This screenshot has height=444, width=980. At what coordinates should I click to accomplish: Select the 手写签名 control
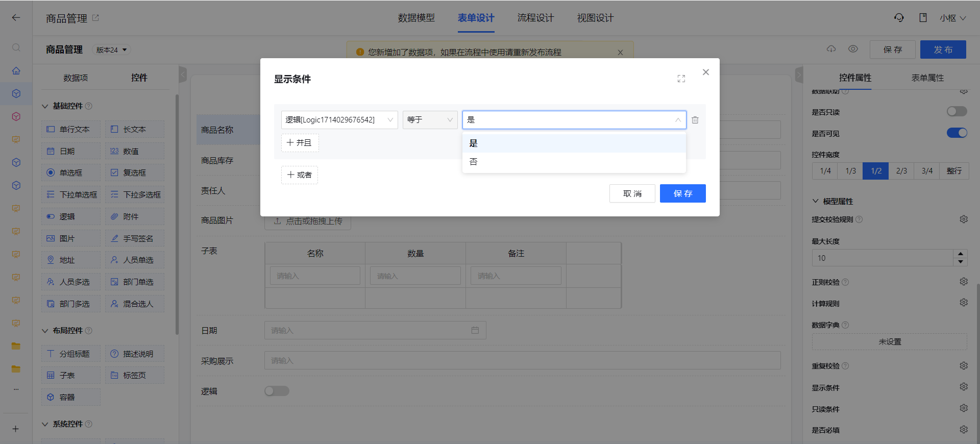tap(135, 238)
